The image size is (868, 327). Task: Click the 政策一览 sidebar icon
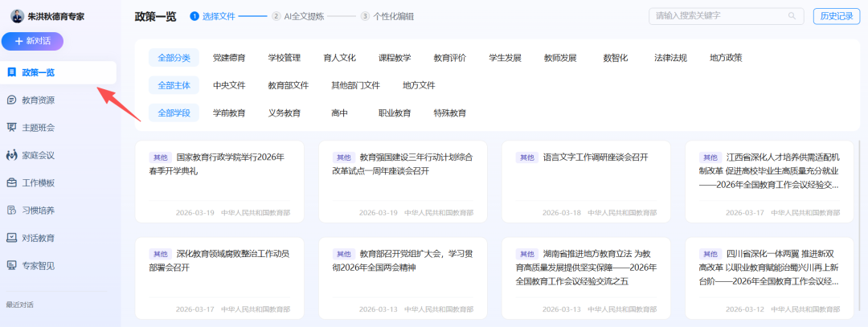click(11, 72)
